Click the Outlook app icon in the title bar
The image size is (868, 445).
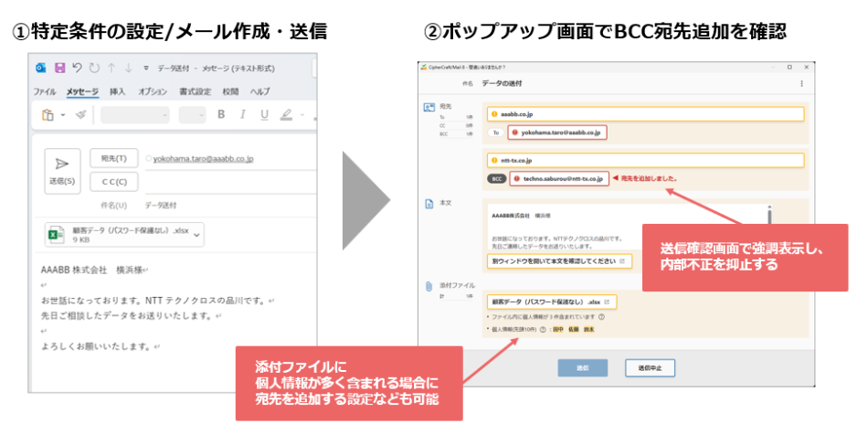click(x=40, y=69)
